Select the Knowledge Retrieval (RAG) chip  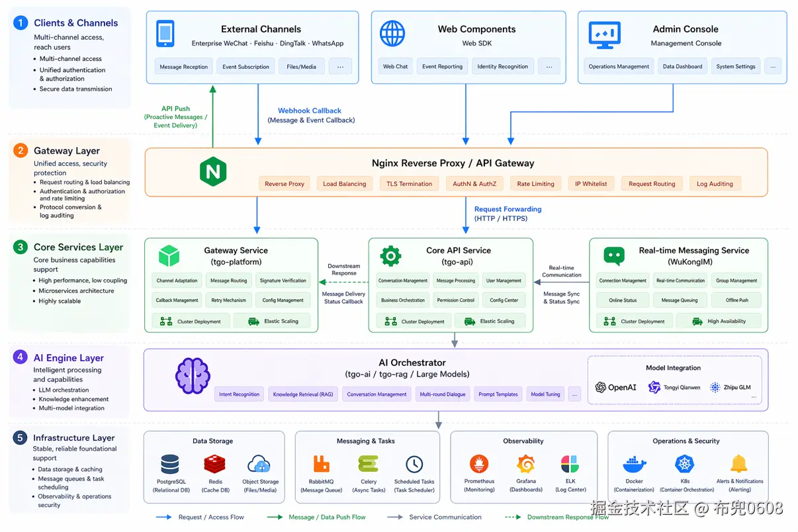tap(303, 394)
